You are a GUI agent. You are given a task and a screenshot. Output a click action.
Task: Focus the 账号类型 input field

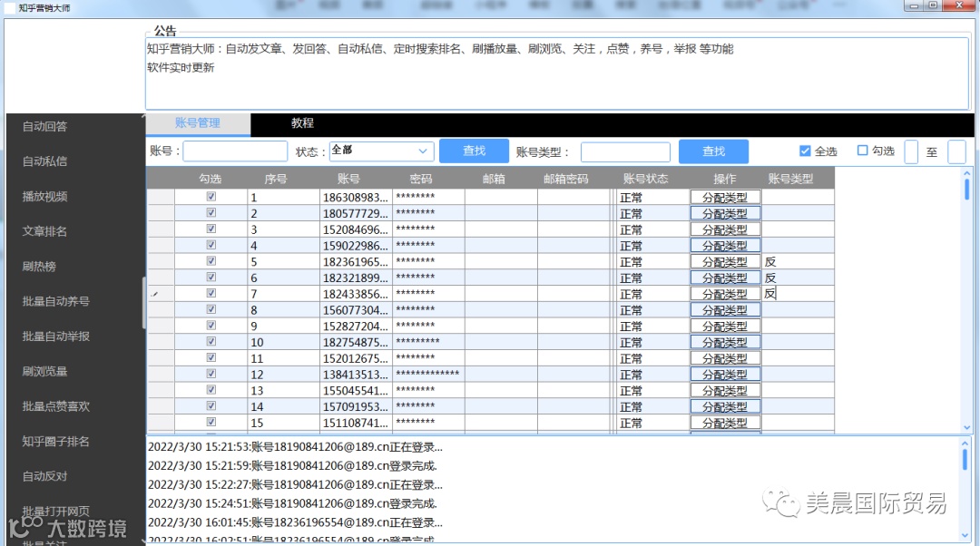tap(625, 151)
